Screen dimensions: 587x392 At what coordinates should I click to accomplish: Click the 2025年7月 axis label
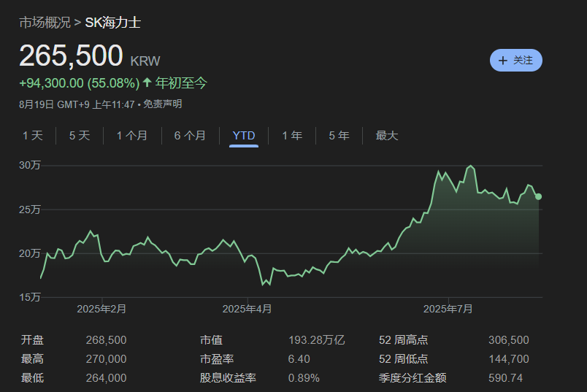(x=448, y=309)
